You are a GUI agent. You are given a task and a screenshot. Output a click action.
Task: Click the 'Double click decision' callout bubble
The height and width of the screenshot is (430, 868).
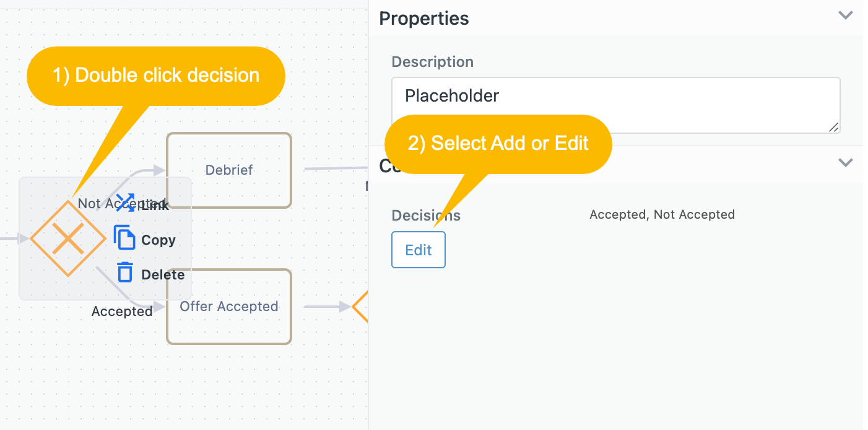[x=156, y=76]
